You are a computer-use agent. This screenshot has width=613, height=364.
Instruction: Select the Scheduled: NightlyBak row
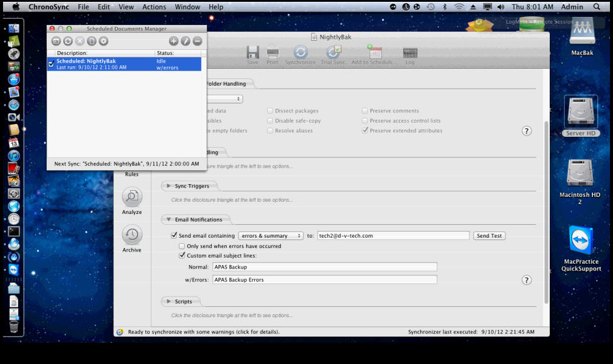click(x=124, y=64)
